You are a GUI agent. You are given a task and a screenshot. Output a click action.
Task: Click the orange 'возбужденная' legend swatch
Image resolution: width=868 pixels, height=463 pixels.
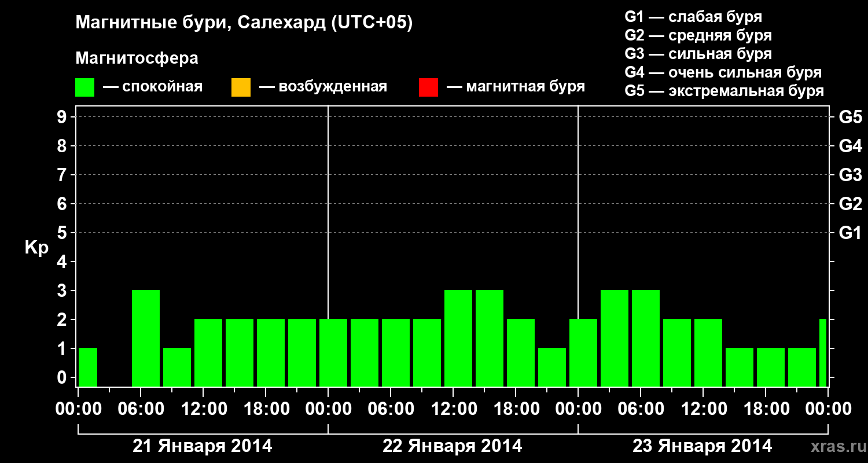click(x=241, y=87)
